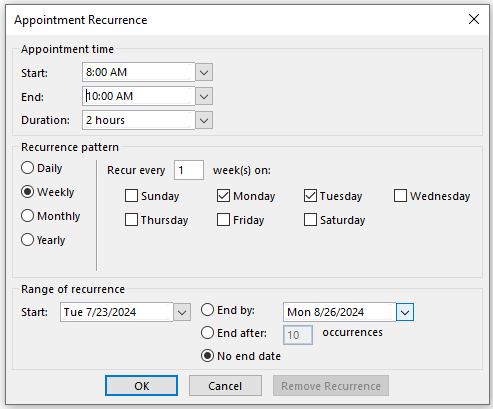This screenshot has width=493, height=409.
Task: Click the Recur every weeks number field
Action: [189, 170]
